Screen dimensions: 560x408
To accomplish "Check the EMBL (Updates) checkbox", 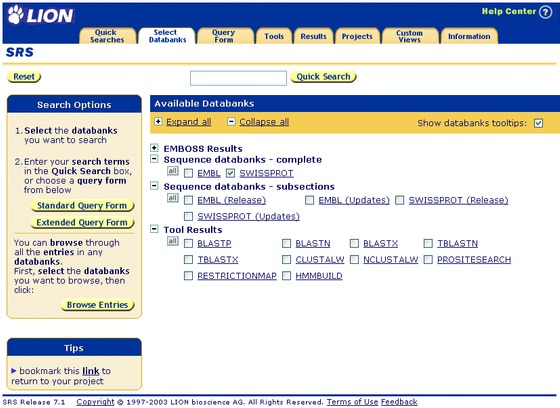I will click(x=309, y=200).
